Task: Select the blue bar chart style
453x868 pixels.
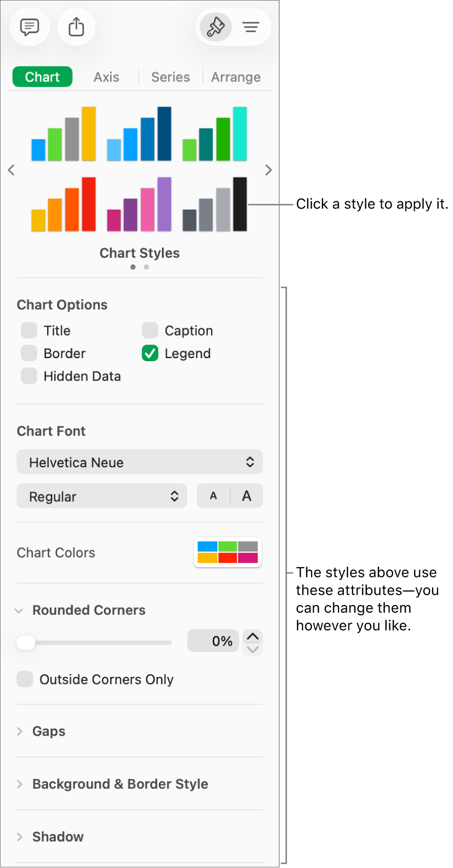Action: [x=139, y=133]
